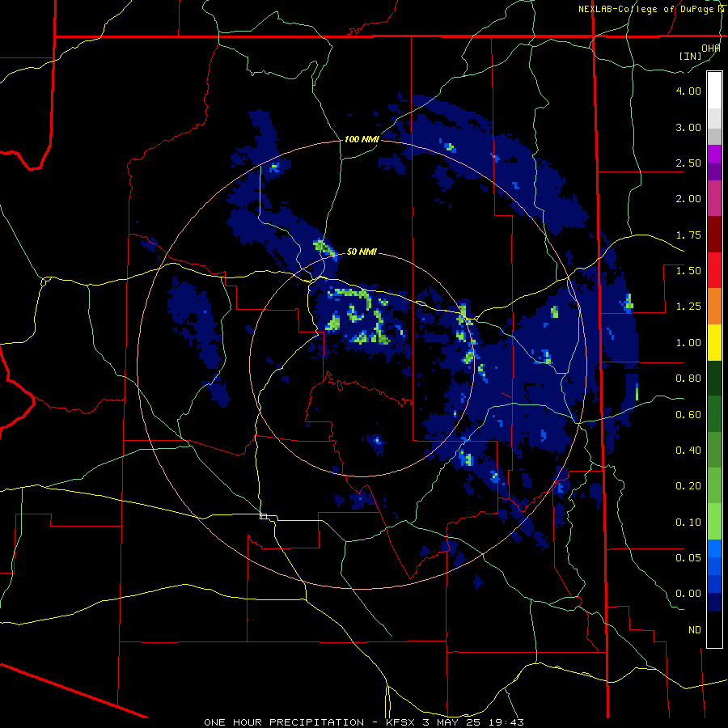728x728 pixels.
Task: Pick the white swatch on the color scale
Action: click(714, 91)
